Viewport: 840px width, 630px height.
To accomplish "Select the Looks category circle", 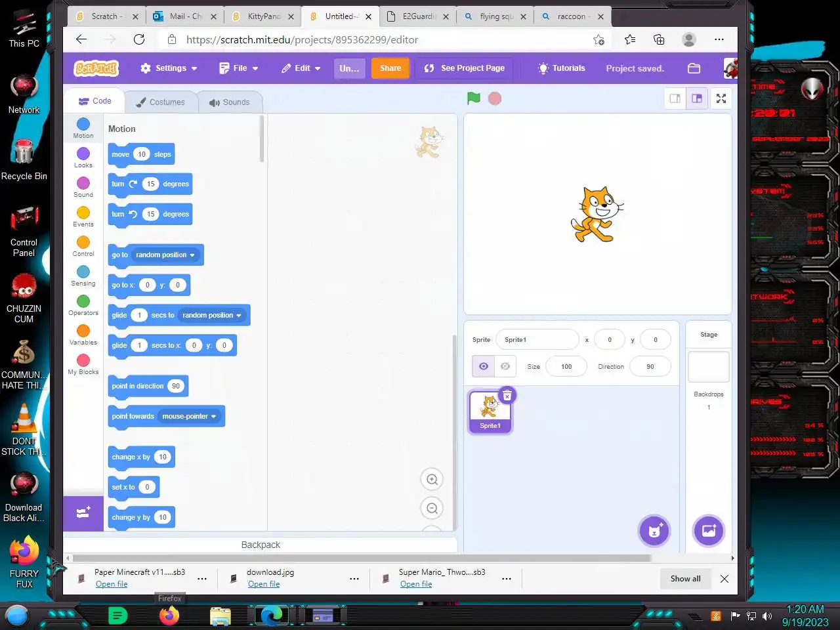I will [83, 154].
